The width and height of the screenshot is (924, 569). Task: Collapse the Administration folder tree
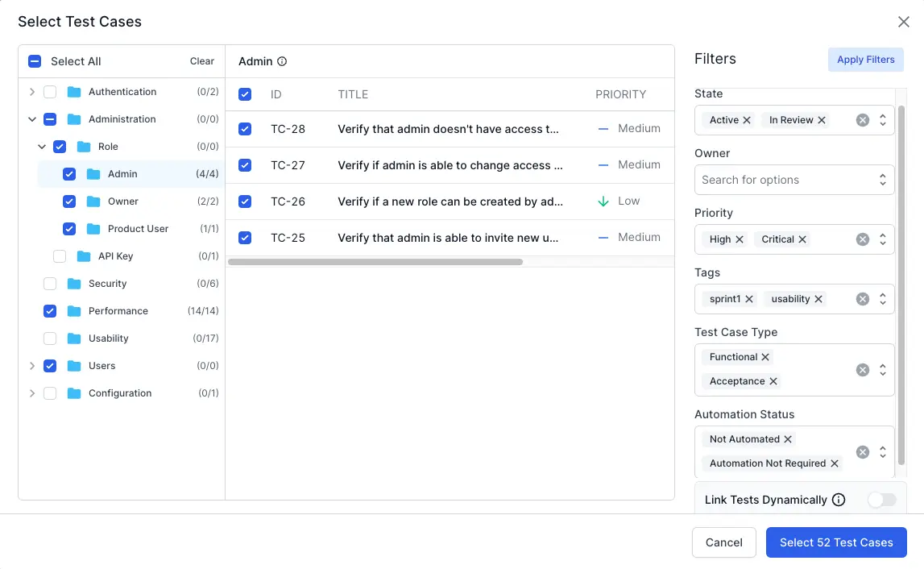pyautogui.click(x=32, y=119)
